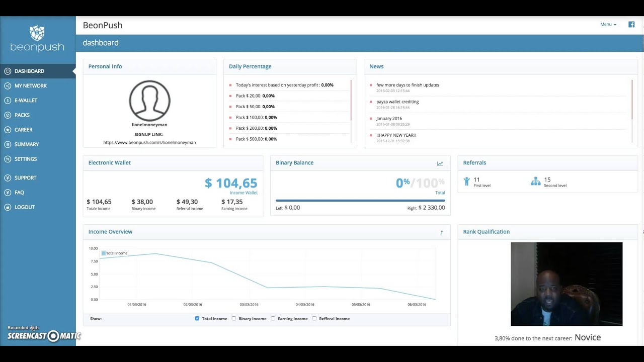Click the Novice career rank text
The height and width of the screenshot is (362, 644).
point(588,337)
